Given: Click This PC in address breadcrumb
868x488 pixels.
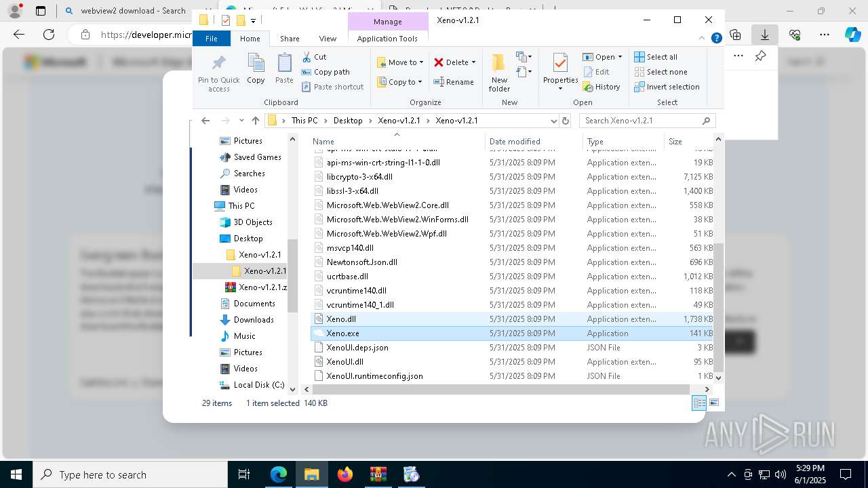Looking at the screenshot, I should pos(304,121).
